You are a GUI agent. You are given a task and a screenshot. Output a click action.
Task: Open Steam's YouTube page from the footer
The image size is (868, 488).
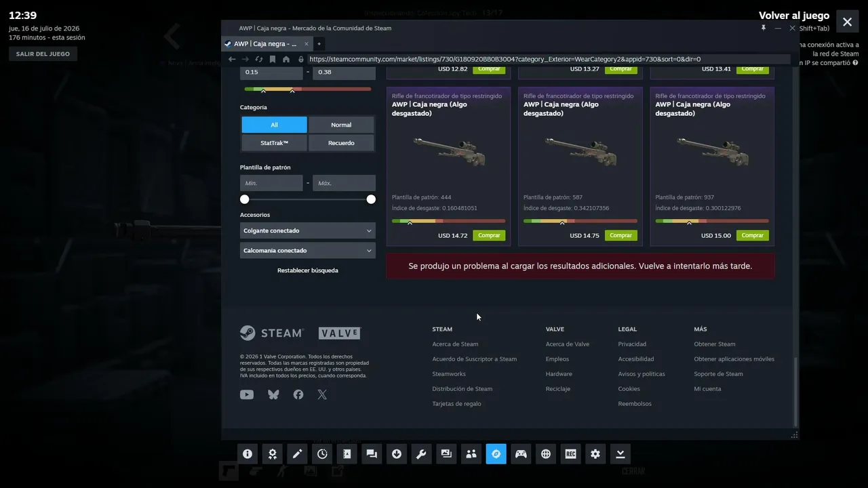247,394
